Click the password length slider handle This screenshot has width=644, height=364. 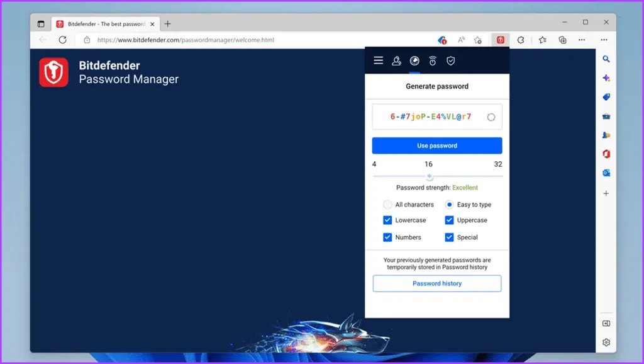(x=430, y=176)
